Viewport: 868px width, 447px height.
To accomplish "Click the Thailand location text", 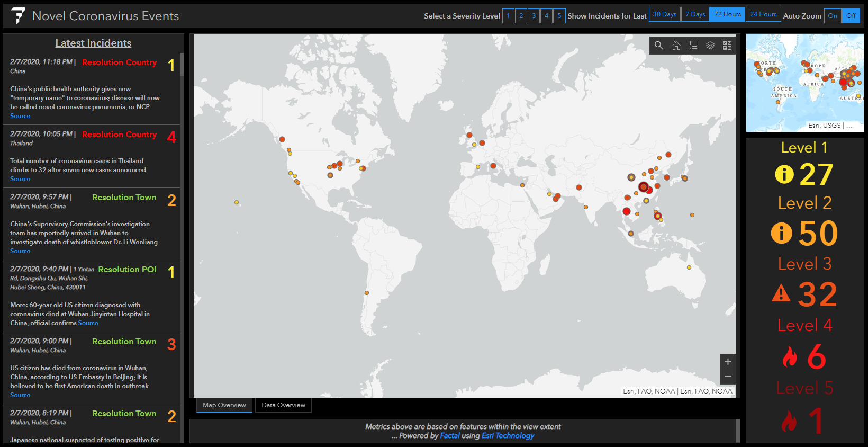I will (21, 144).
